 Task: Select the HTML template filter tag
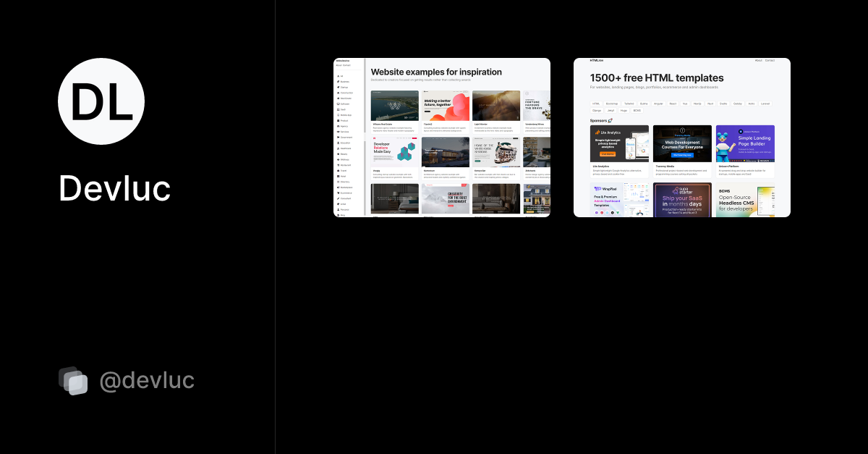click(596, 104)
